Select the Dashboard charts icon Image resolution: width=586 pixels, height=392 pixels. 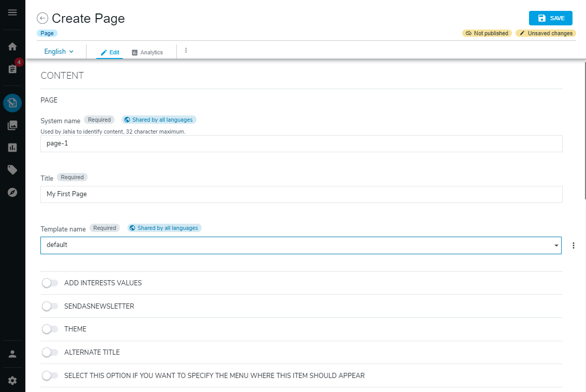tap(12, 147)
